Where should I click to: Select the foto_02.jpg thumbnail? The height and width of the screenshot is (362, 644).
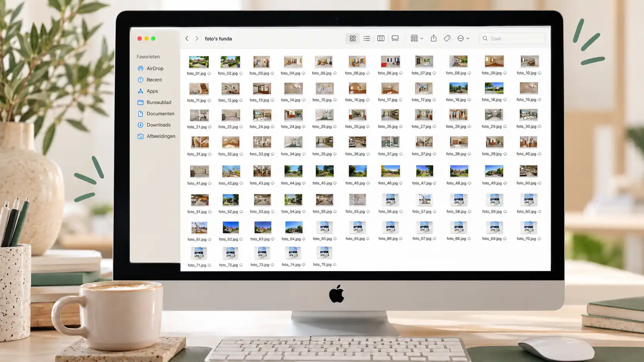(230, 62)
